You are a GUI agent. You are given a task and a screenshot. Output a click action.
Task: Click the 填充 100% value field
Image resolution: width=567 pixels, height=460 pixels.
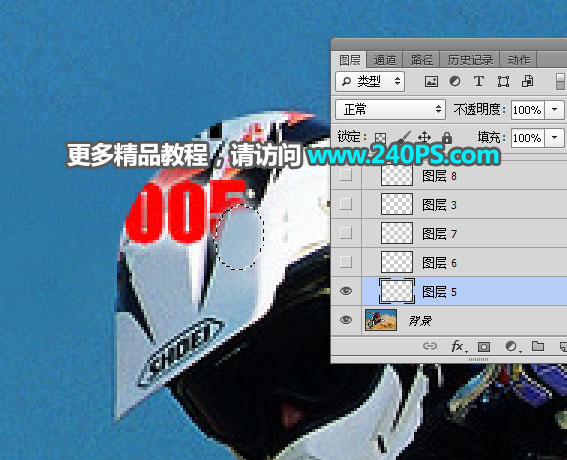(527, 138)
